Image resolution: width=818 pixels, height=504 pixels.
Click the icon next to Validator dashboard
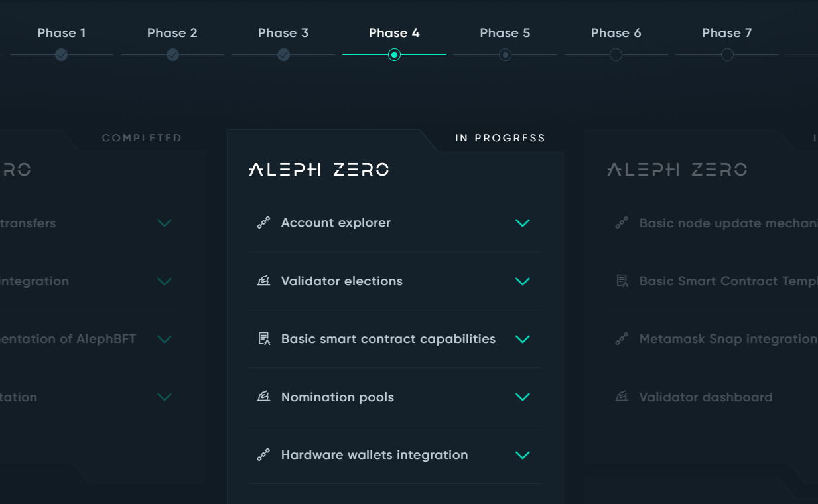tap(622, 397)
